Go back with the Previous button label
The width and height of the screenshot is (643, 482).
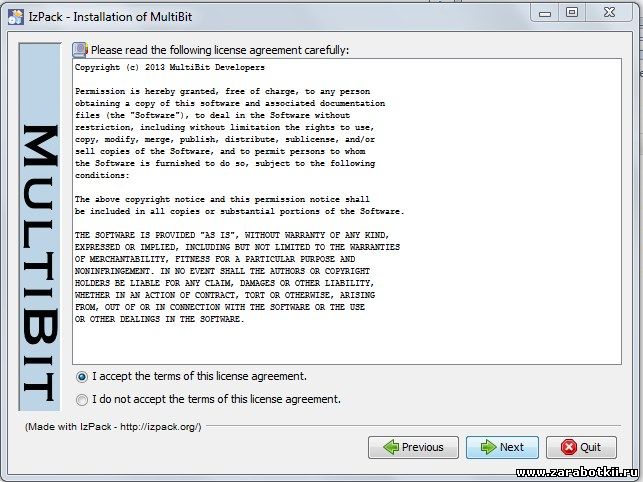tap(422, 447)
